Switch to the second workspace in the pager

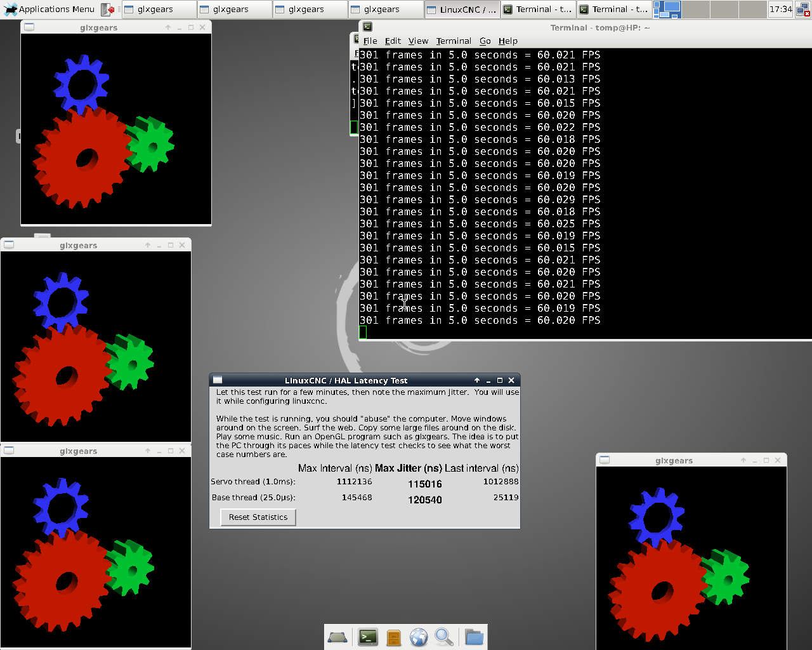(695, 10)
